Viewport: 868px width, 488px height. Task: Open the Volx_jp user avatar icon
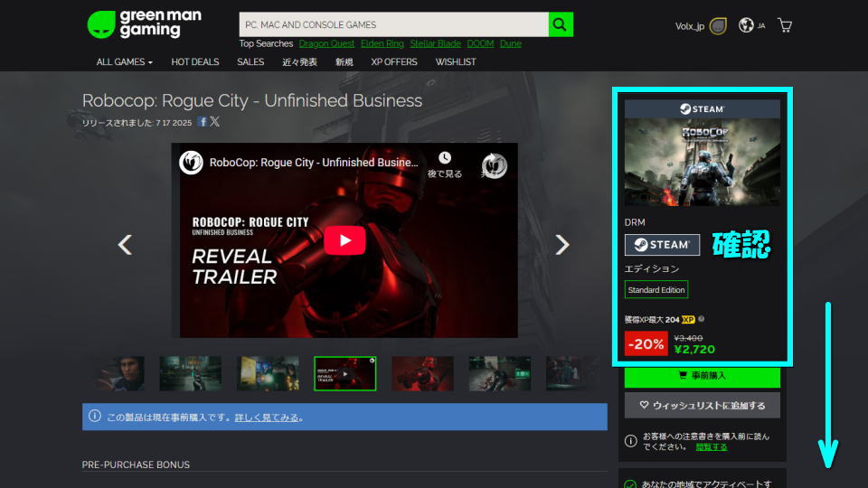coord(718,25)
